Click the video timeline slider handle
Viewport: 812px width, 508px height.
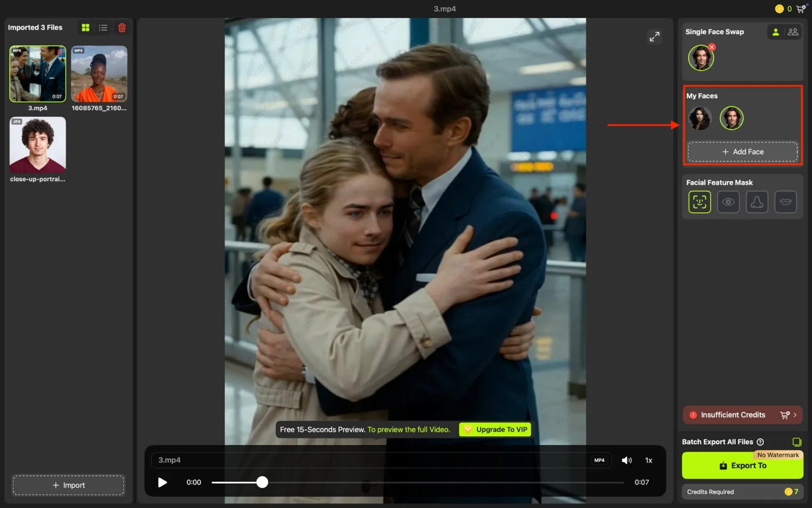[x=262, y=482]
